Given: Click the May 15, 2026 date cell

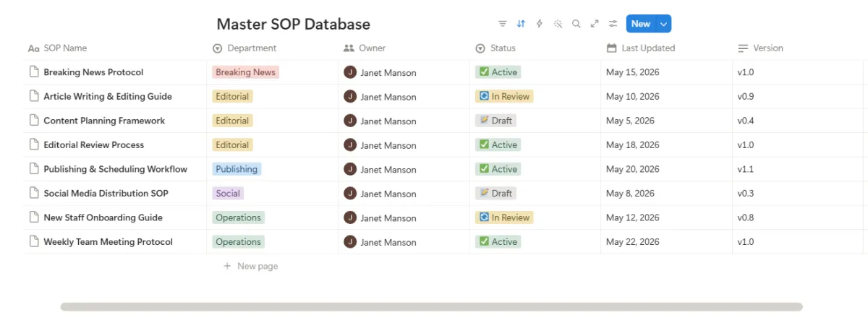Looking at the screenshot, I should click(x=666, y=72).
